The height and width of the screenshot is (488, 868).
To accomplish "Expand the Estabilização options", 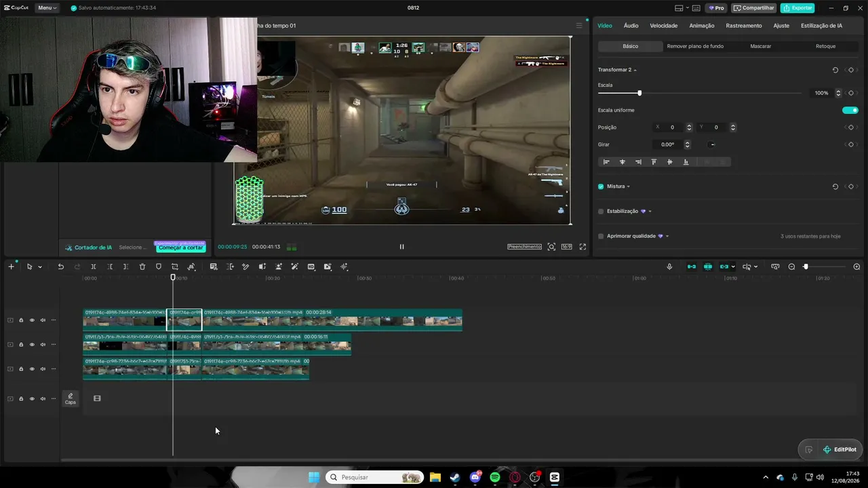I will [650, 211].
